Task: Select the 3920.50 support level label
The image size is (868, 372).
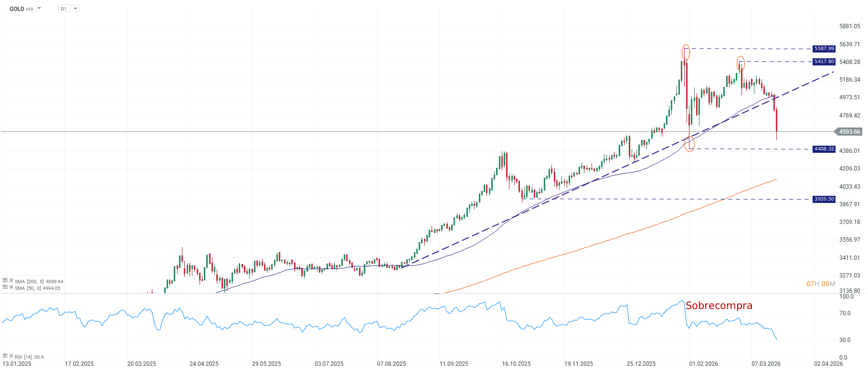Action: pos(824,199)
